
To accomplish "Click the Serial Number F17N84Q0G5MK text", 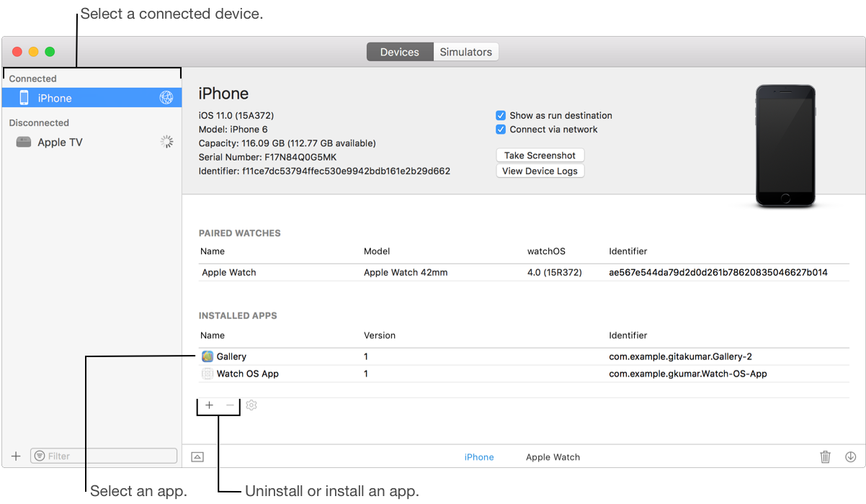I will pos(268,157).
